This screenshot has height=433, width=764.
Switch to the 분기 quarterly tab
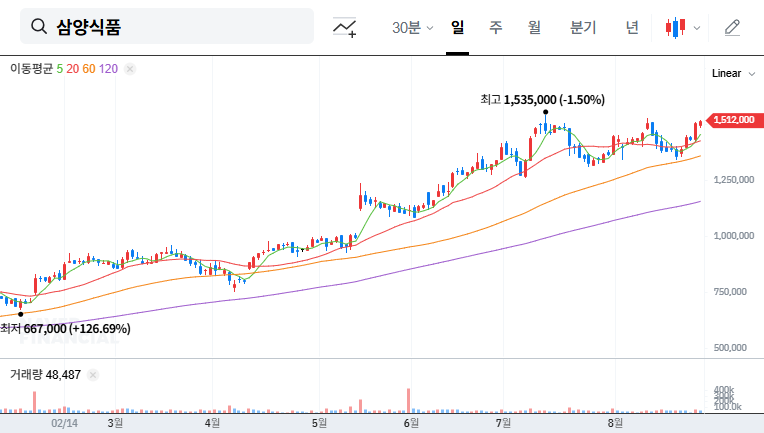(583, 27)
